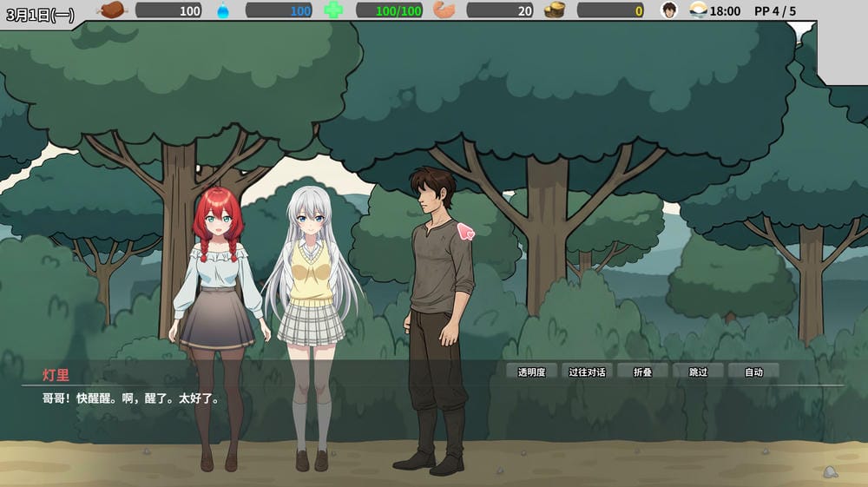Screen dimensions: 868x487
Task: Click the shrimp bait icon
Action: pos(444,10)
